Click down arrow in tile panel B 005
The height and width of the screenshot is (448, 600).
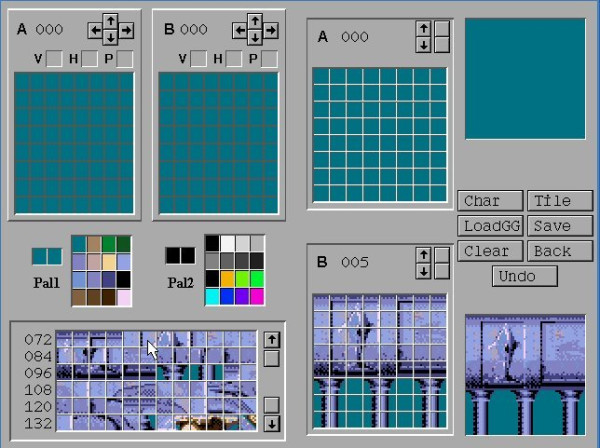pyautogui.click(x=423, y=272)
